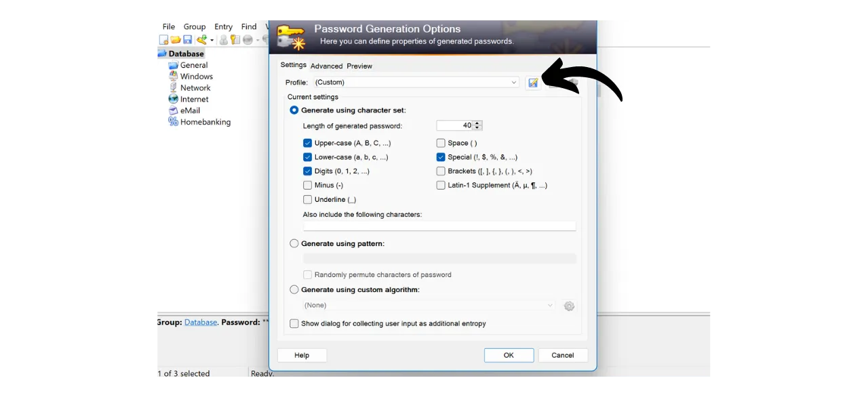
Task: Open the dropdown arrow next to the key toolbar icon
Action: tap(213, 39)
